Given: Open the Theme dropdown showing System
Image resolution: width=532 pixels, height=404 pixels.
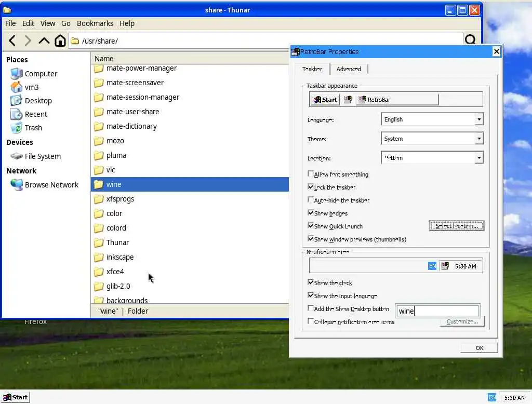Looking at the screenshot, I should pyautogui.click(x=432, y=139).
